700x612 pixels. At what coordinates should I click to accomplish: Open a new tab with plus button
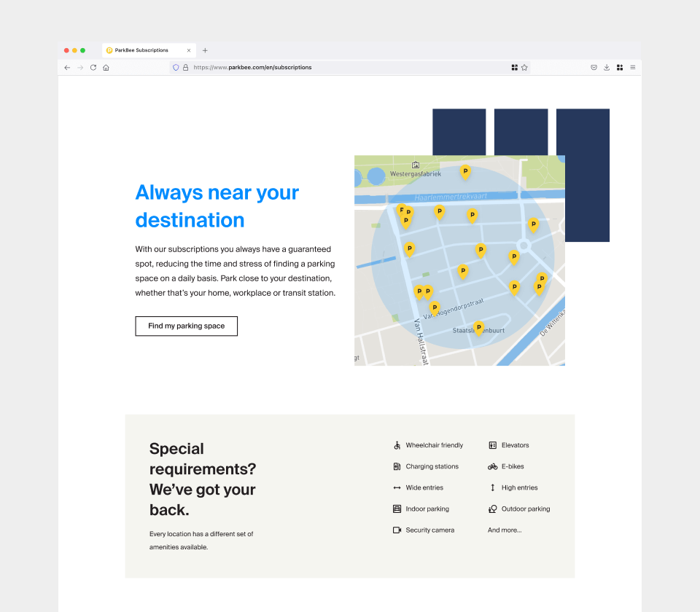tap(205, 50)
